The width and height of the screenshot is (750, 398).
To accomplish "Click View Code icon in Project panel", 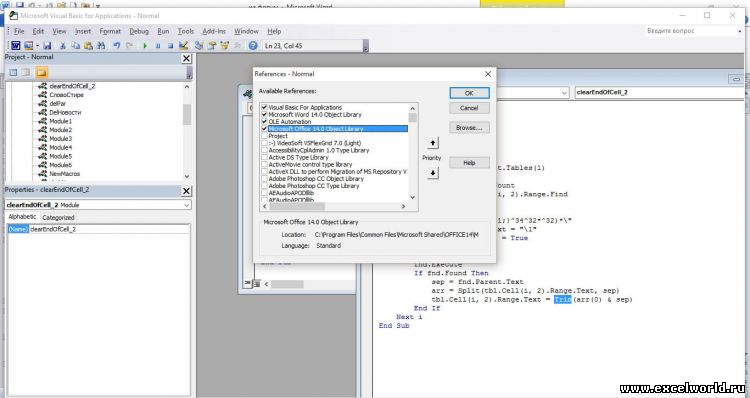I will [13, 72].
